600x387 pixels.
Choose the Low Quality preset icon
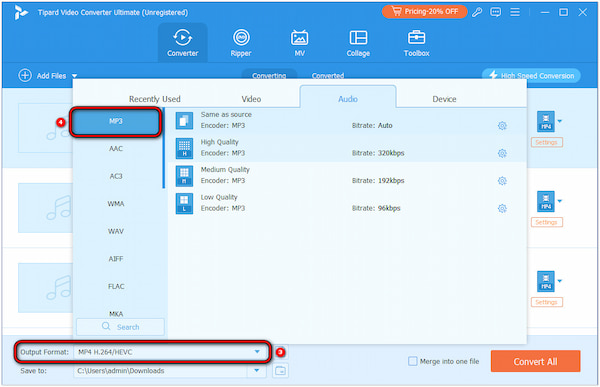184,203
